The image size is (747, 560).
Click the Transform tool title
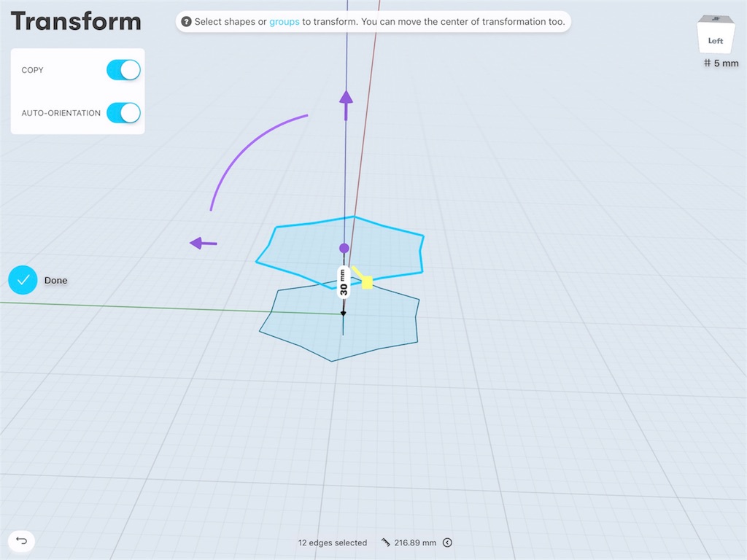coord(76,21)
